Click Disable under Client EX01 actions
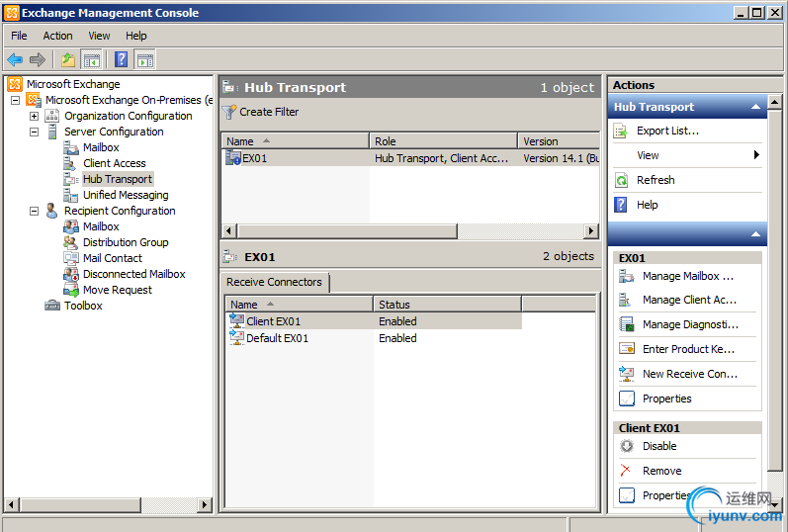 659,446
